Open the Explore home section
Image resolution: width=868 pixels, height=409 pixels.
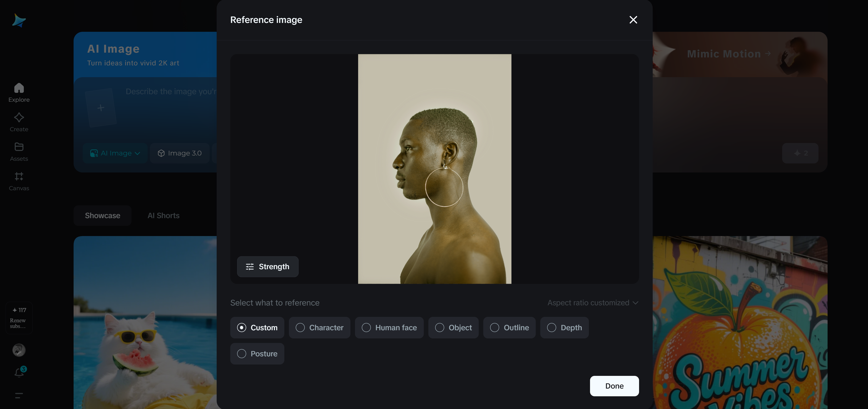click(x=19, y=91)
